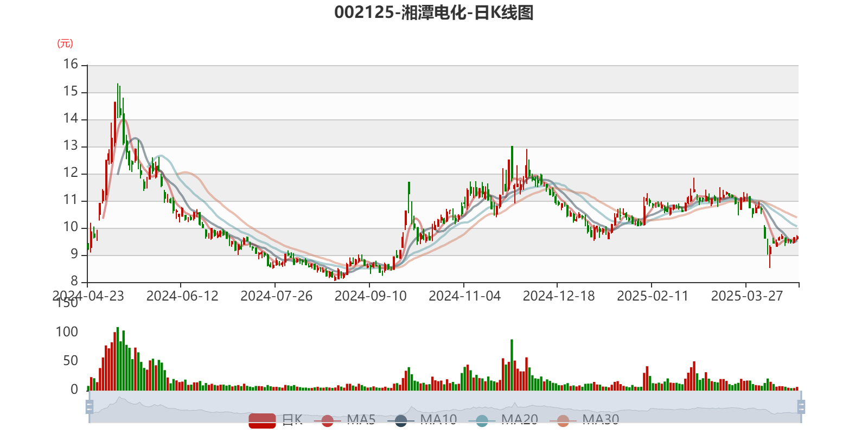Click the 2024-07-26 date axis label
Viewport: 868px width, 434px height.
click(277, 296)
